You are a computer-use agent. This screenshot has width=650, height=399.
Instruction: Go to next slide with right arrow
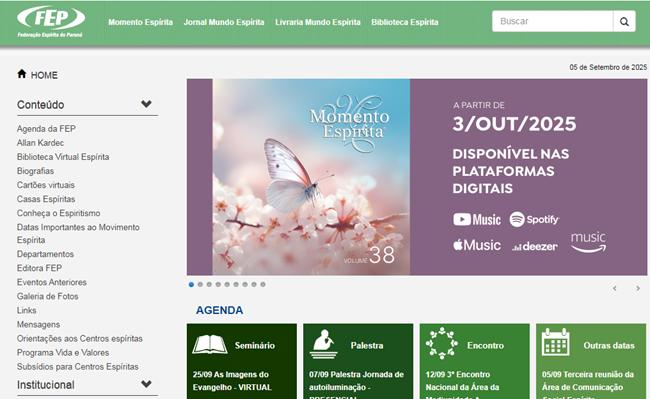click(638, 288)
